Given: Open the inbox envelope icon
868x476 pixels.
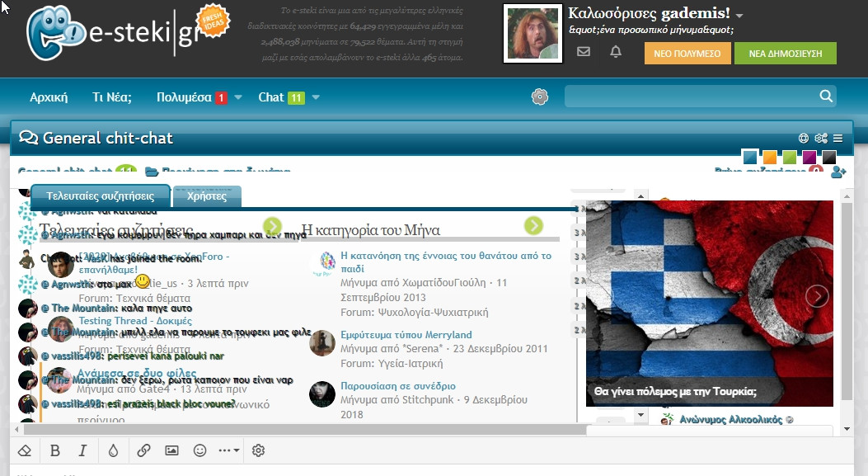Looking at the screenshot, I should pos(584,51).
